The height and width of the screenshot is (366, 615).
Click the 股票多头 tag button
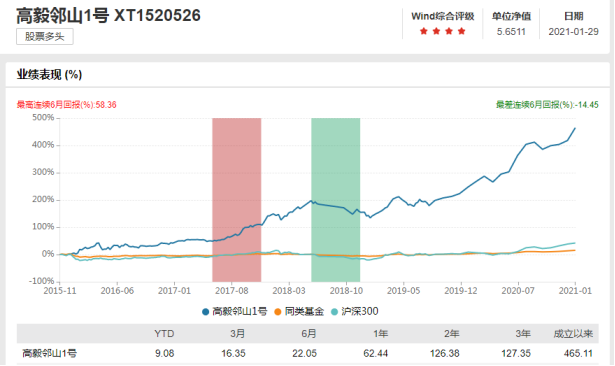click(45, 36)
